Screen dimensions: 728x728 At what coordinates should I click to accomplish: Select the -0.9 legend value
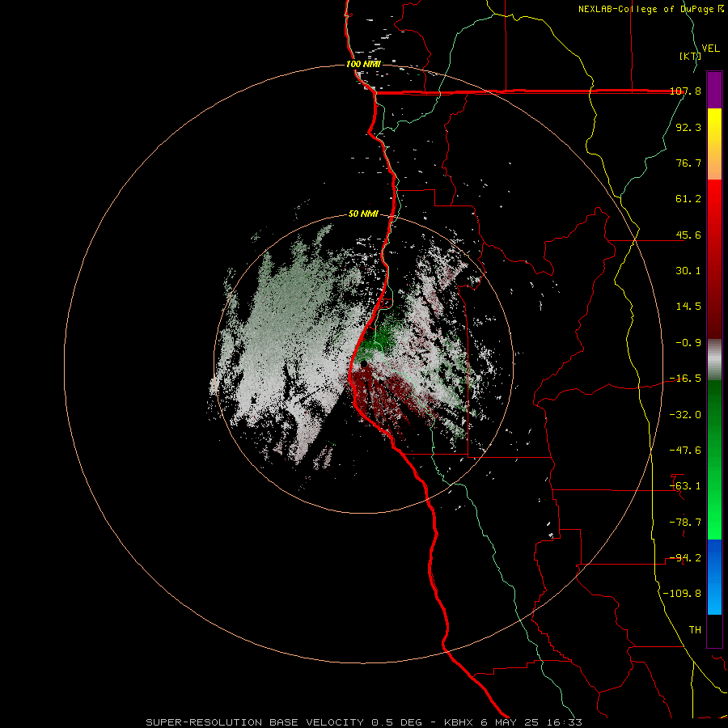click(688, 343)
